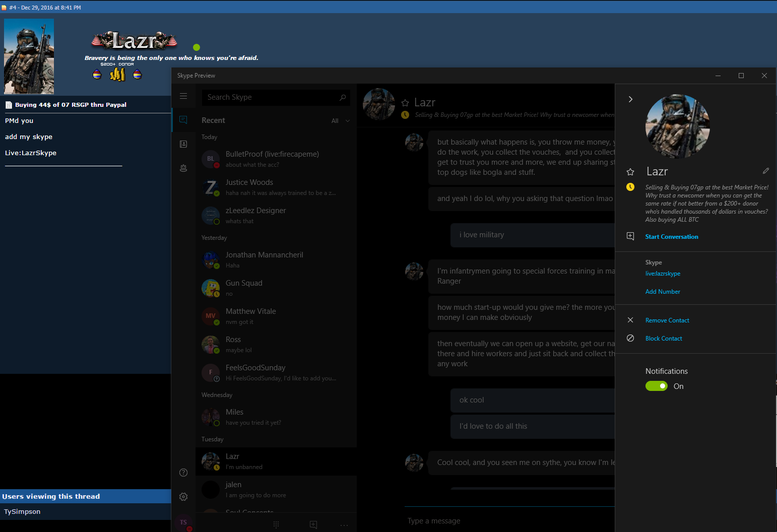777x532 pixels.
Task: Click the Add Number link
Action: point(663,292)
